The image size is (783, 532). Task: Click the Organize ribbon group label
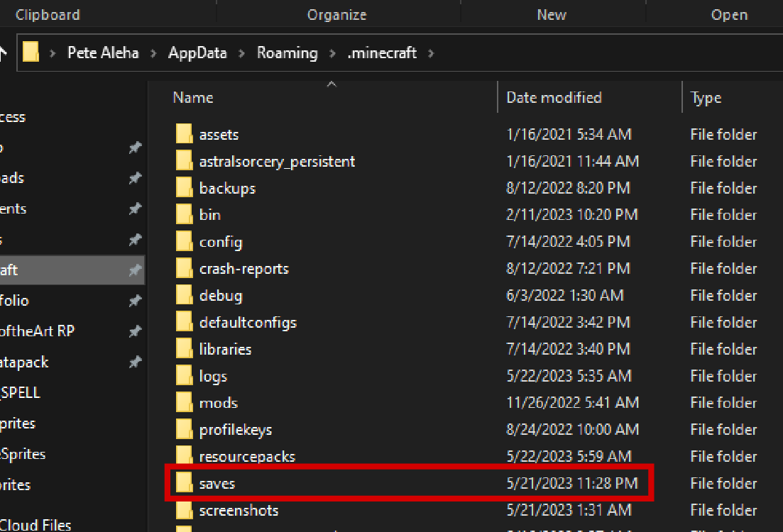[x=337, y=15]
